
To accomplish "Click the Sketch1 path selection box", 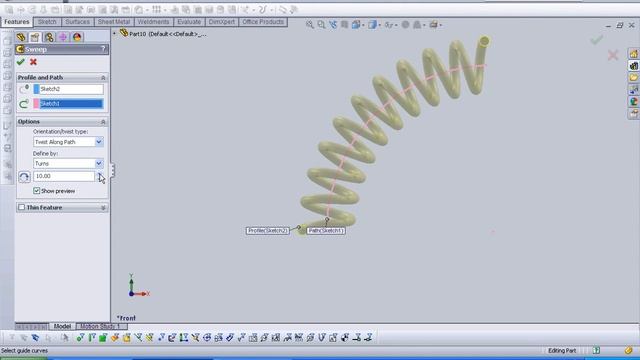I will [71, 104].
